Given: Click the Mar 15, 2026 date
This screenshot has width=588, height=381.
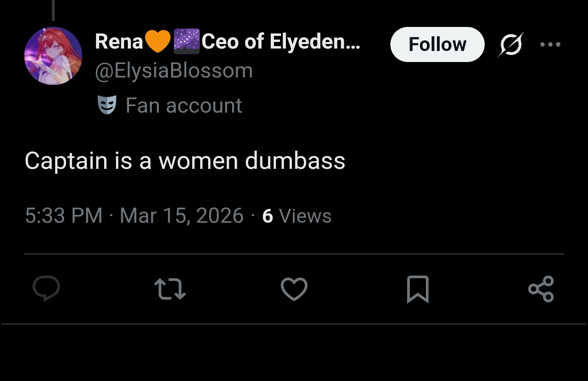Looking at the screenshot, I should [x=181, y=215].
